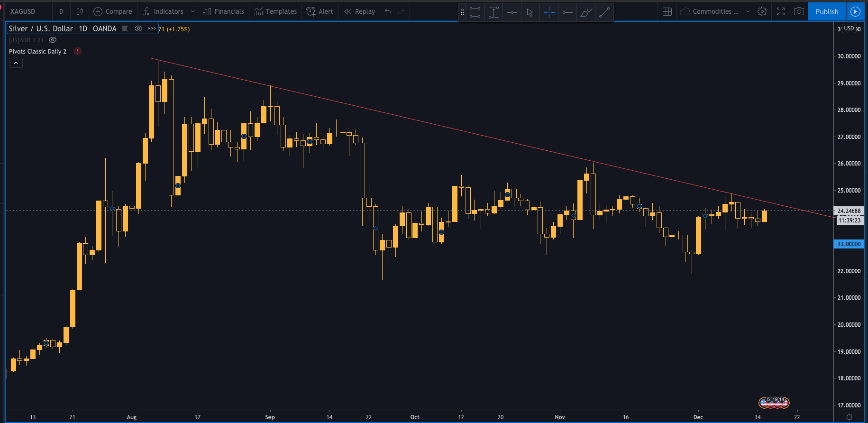The height and width of the screenshot is (423, 868).
Task: Open the three-dot More menu in legend
Action: click(x=152, y=28)
